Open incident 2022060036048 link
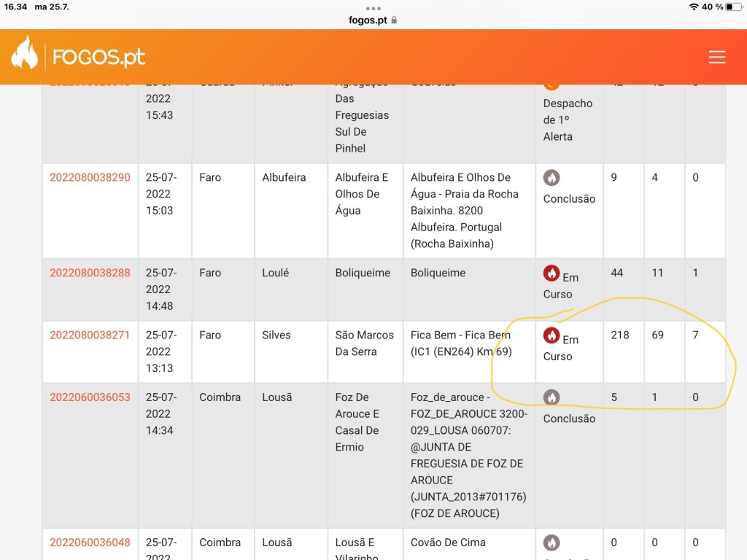This screenshot has width=747, height=560. (90, 542)
